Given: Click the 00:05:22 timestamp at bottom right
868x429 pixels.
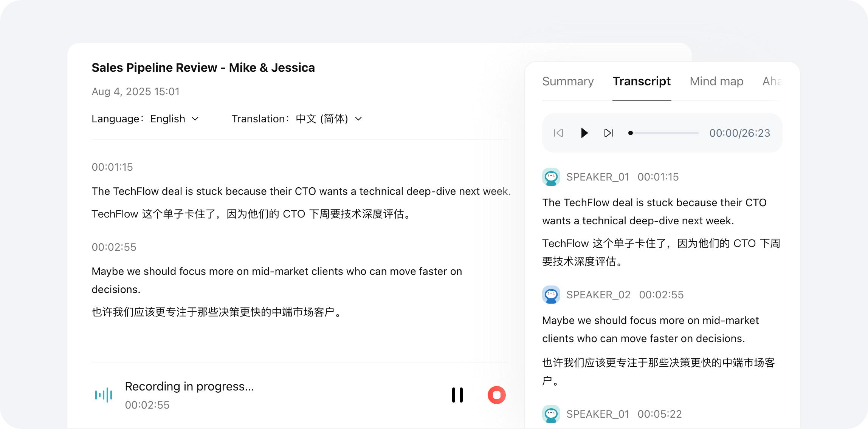Looking at the screenshot, I should pos(659,414).
